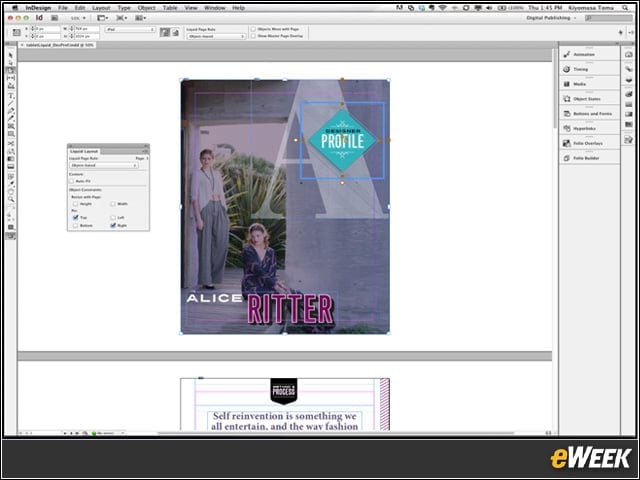Select the Gap tool

click(x=11, y=78)
